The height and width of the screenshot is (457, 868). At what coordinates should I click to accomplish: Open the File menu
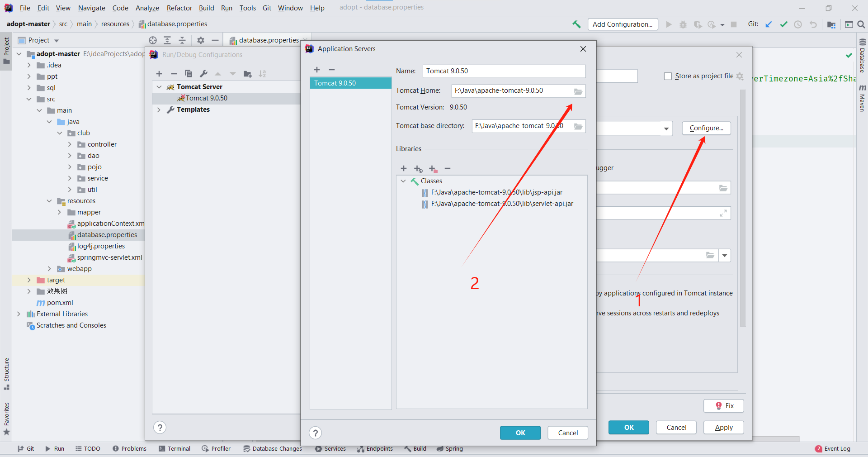(x=25, y=8)
